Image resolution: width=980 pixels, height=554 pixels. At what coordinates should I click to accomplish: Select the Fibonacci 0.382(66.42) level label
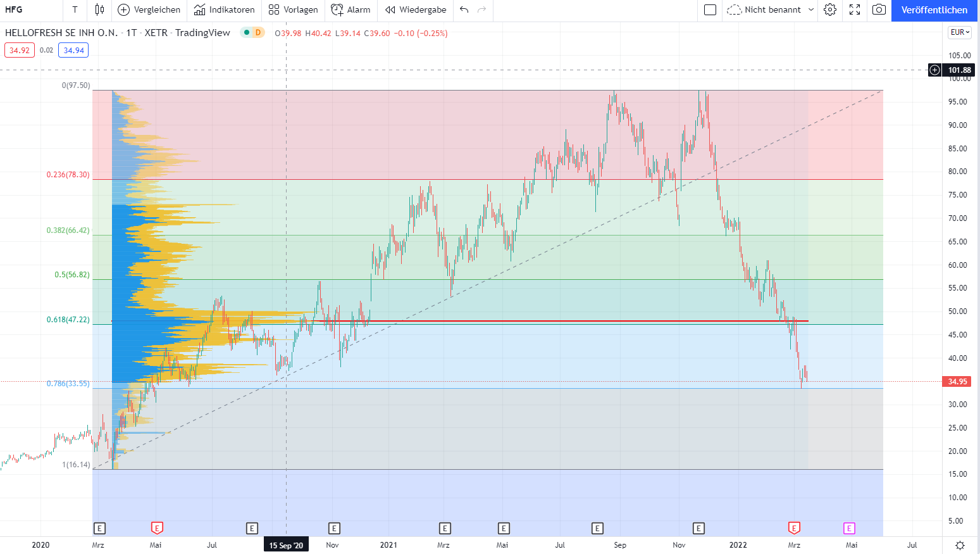tap(68, 230)
